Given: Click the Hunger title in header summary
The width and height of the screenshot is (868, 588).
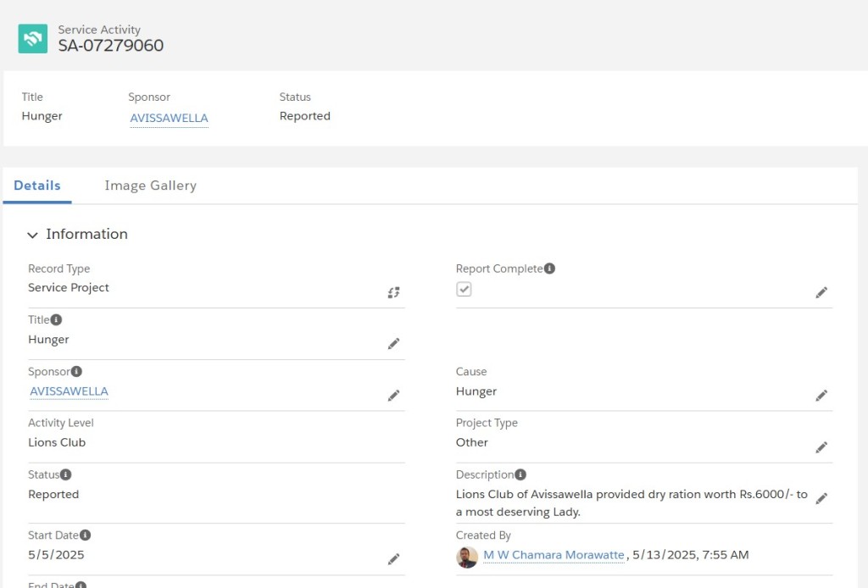Looking at the screenshot, I should click(42, 116).
